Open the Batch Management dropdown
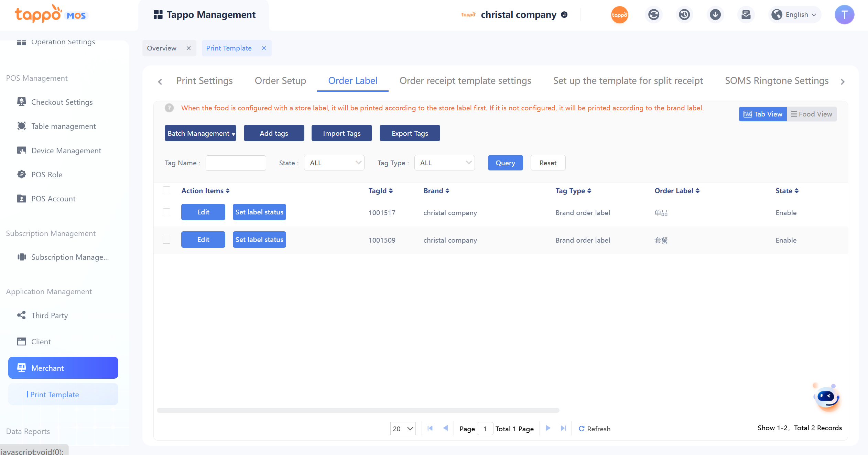The height and width of the screenshot is (455, 868). [x=200, y=133]
